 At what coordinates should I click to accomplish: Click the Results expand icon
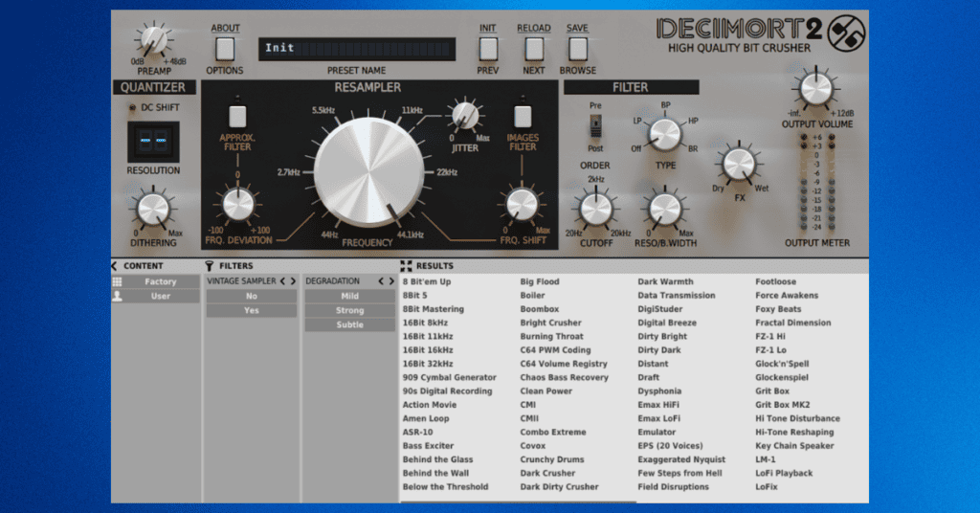(406, 266)
